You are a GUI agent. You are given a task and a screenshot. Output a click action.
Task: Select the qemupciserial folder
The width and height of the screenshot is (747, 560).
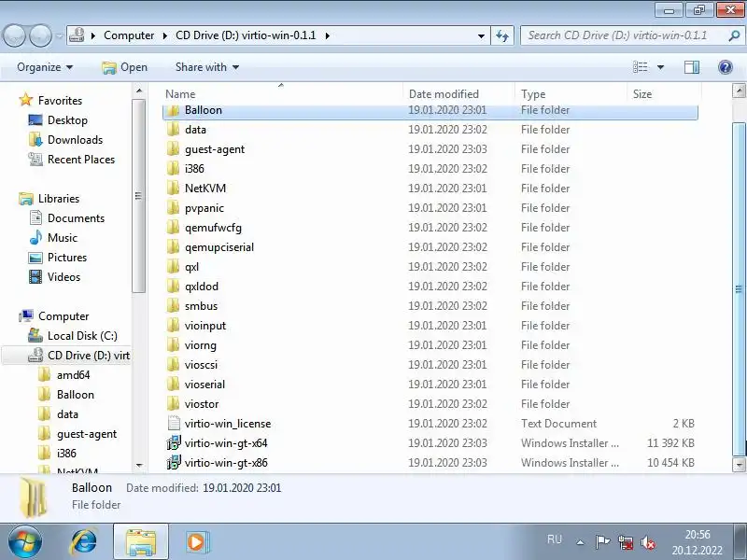click(x=430, y=247)
